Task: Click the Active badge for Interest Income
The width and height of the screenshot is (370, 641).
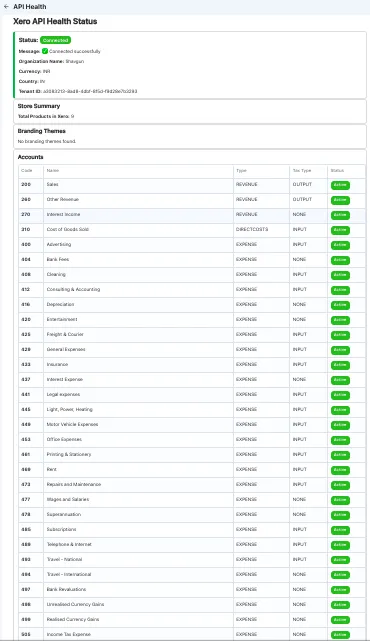Action: click(340, 215)
